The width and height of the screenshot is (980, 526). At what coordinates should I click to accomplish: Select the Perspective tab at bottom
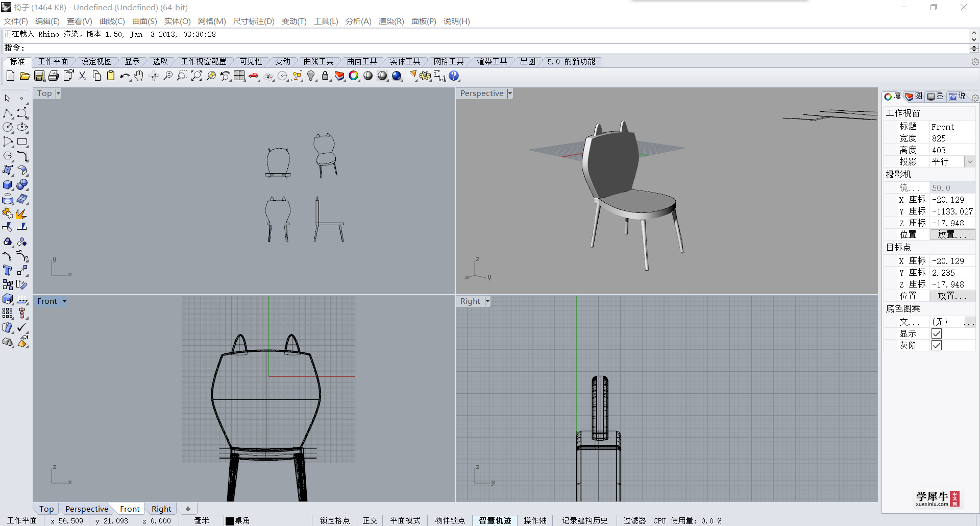click(x=87, y=509)
